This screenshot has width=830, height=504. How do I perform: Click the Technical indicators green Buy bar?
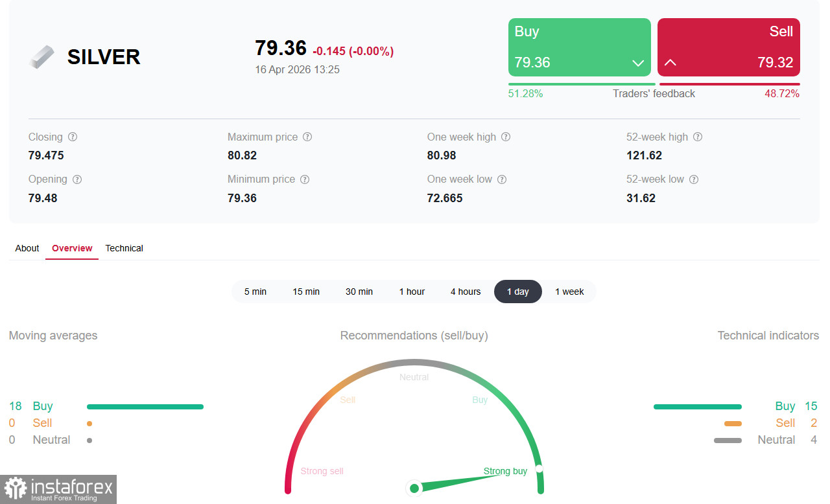coord(698,407)
